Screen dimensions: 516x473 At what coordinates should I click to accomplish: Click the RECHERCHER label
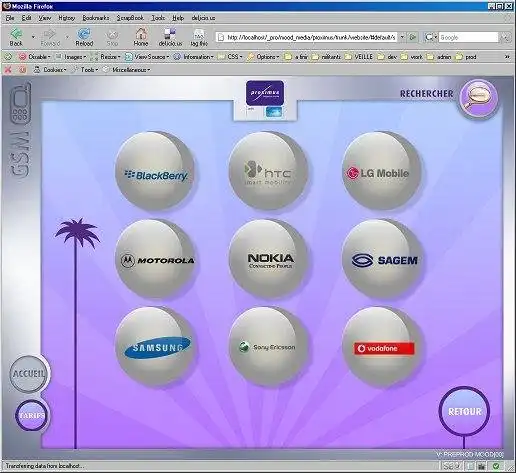pyautogui.click(x=426, y=94)
